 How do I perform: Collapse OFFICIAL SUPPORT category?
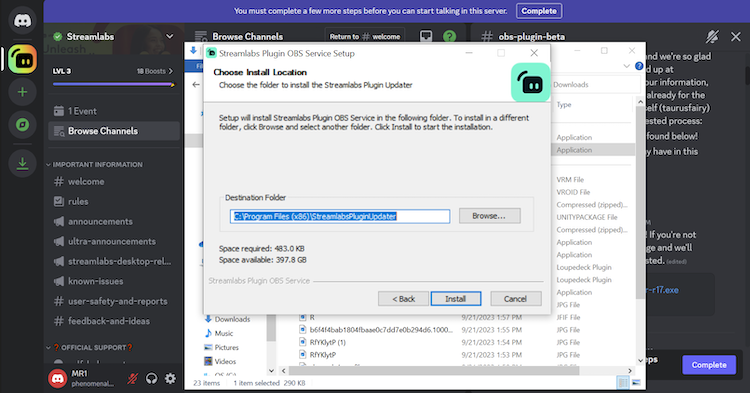coord(90,348)
